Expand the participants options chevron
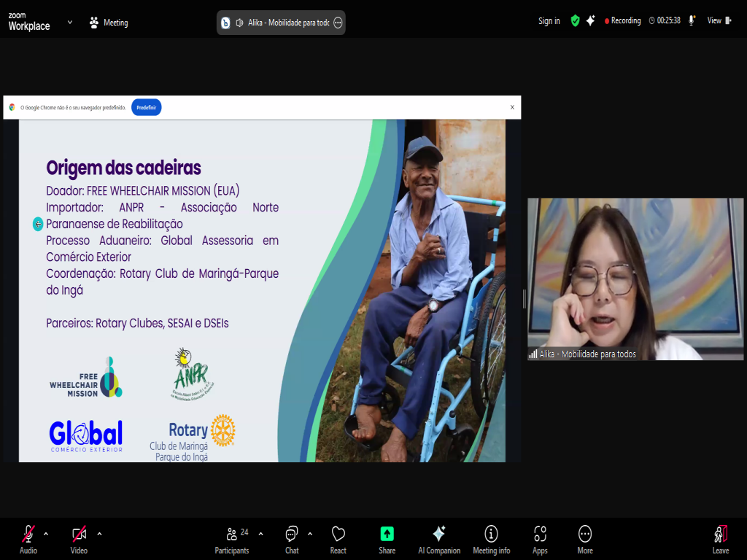Image resolution: width=747 pixels, height=560 pixels. [261, 534]
